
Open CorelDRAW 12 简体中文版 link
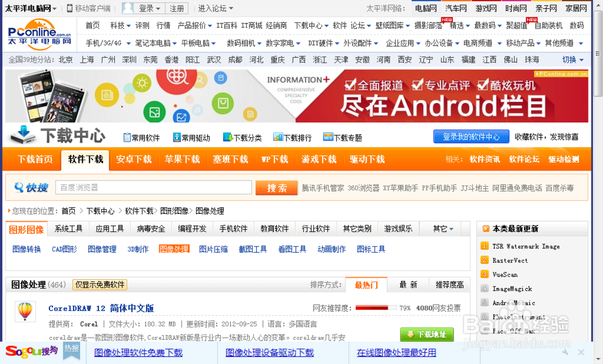[x=101, y=309]
